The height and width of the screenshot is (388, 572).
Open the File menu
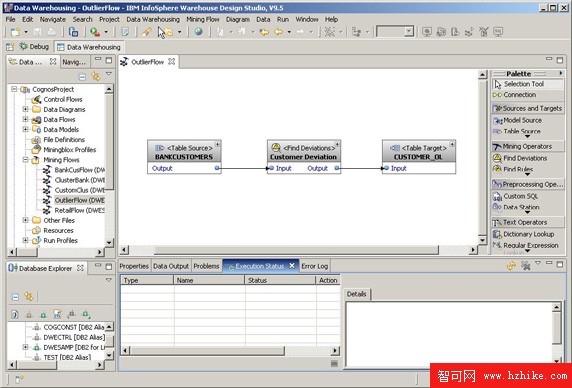click(11, 19)
